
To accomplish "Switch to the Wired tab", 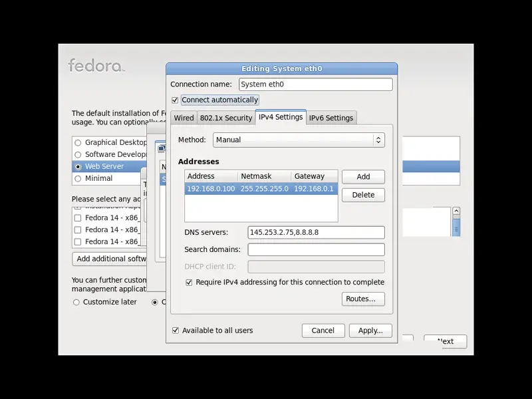I will pos(184,118).
